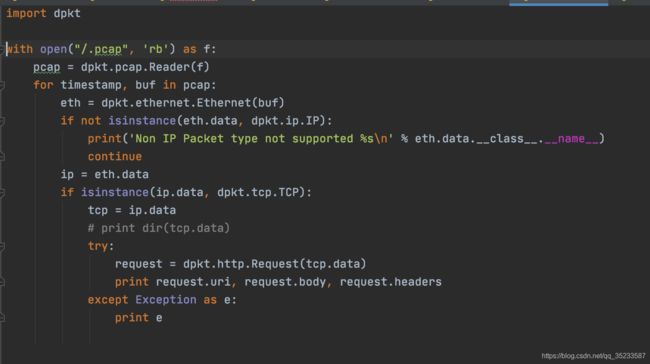Viewport: 650px width, 364px height.
Task: Click the 'print e' line
Action: (138, 318)
